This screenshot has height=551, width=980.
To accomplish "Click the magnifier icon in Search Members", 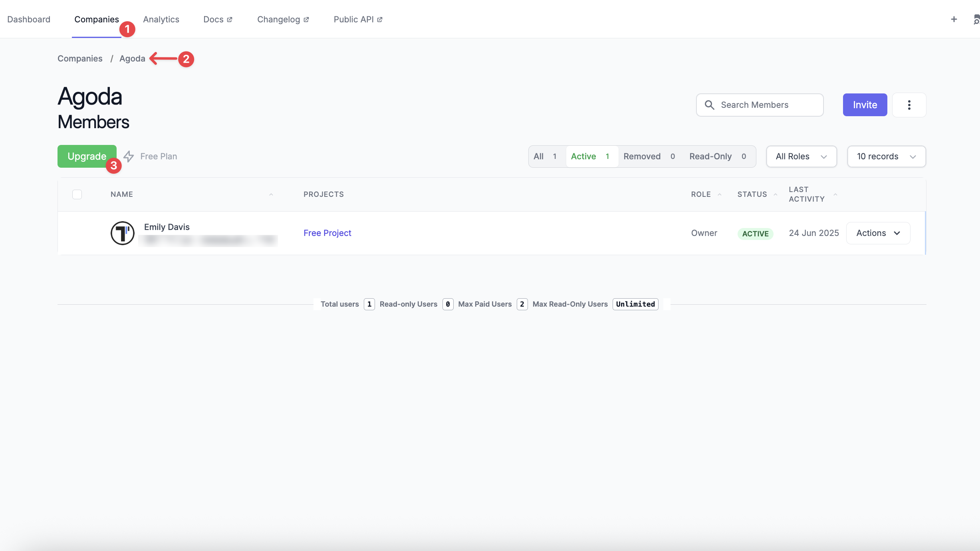I will [709, 105].
